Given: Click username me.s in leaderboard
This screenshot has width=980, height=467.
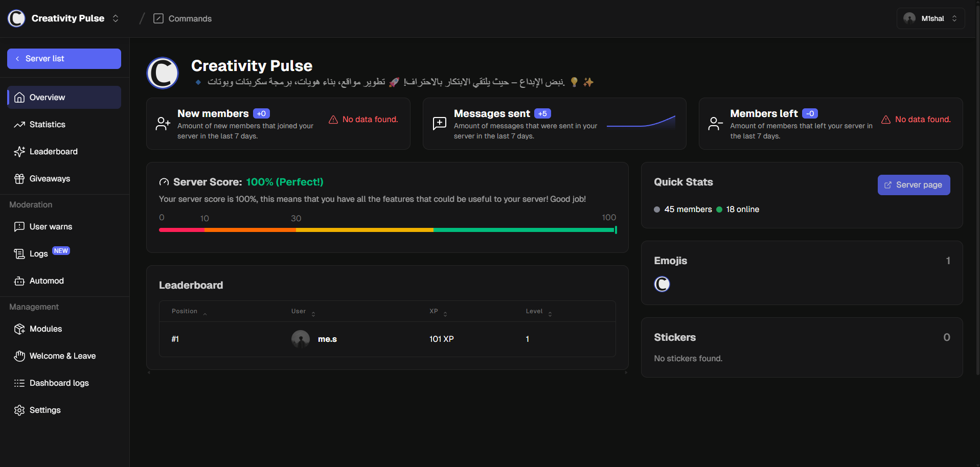Looking at the screenshot, I should 327,339.
